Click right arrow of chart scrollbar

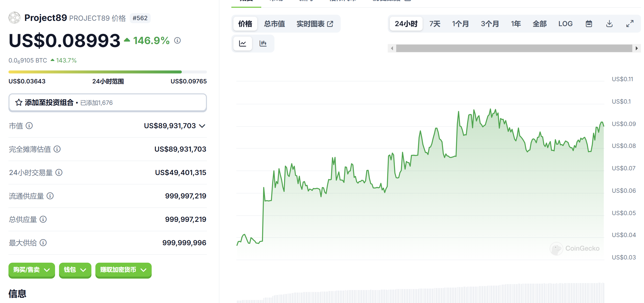637,48
